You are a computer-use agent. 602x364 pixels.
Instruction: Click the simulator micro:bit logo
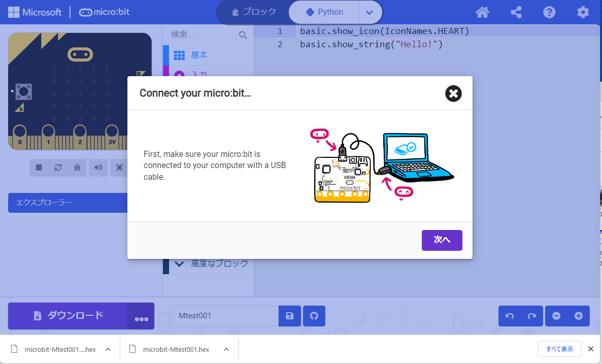[80, 54]
